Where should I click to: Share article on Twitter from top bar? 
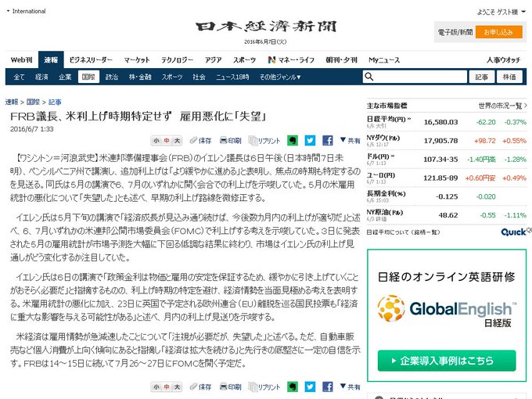coord(310,140)
